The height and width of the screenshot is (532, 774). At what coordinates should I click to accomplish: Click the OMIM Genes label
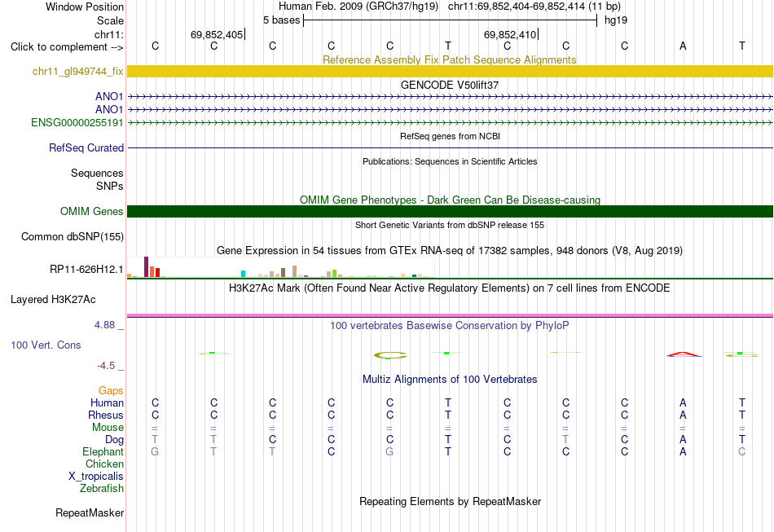tap(92, 211)
